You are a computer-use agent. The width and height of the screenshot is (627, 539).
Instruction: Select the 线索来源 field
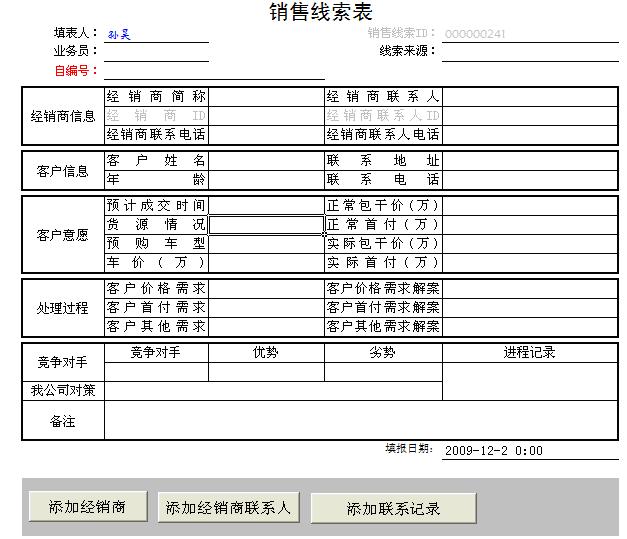529,51
